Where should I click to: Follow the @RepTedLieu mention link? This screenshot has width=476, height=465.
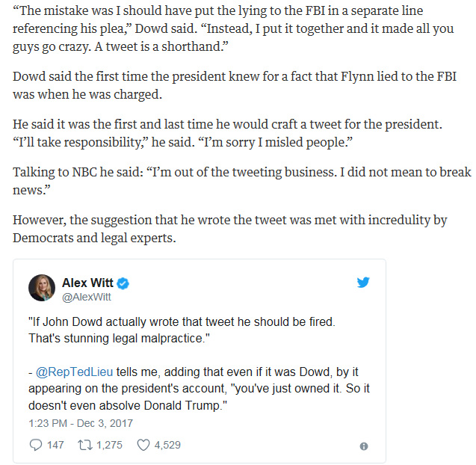click(x=75, y=372)
